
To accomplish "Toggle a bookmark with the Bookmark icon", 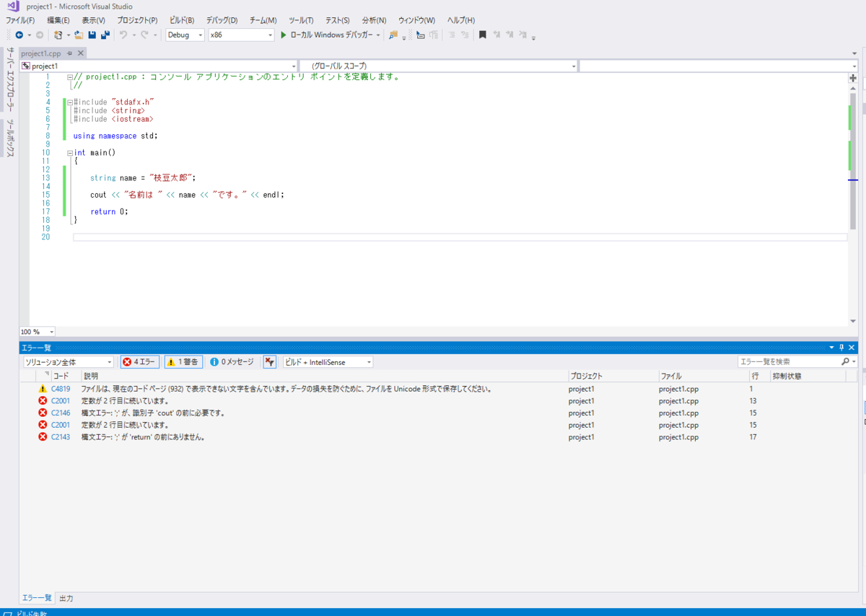I will 483,35.
